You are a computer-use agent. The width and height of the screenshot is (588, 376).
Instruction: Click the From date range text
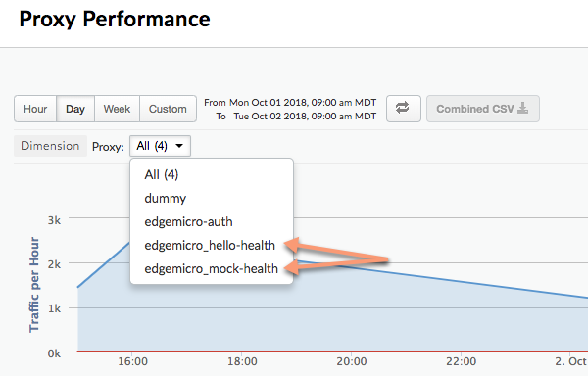click(290, 102)
